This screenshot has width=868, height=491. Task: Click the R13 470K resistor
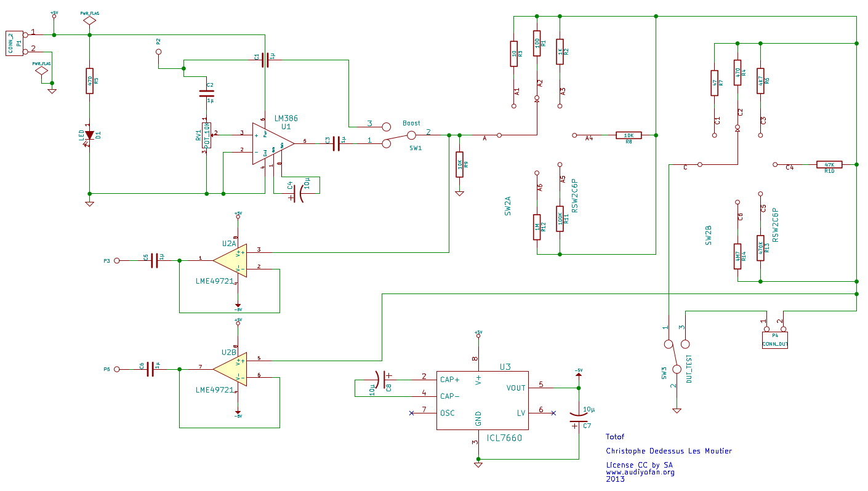pos(760,247)
